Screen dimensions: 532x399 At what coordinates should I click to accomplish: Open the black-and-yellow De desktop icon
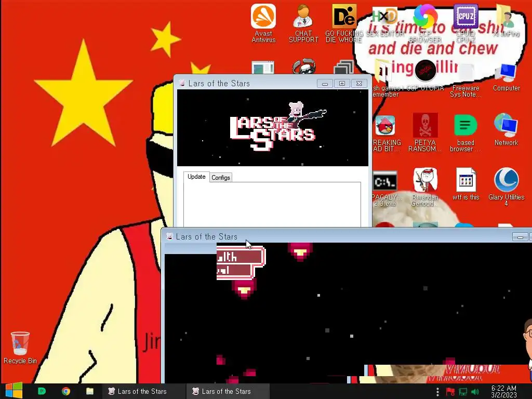click(344, 23)
